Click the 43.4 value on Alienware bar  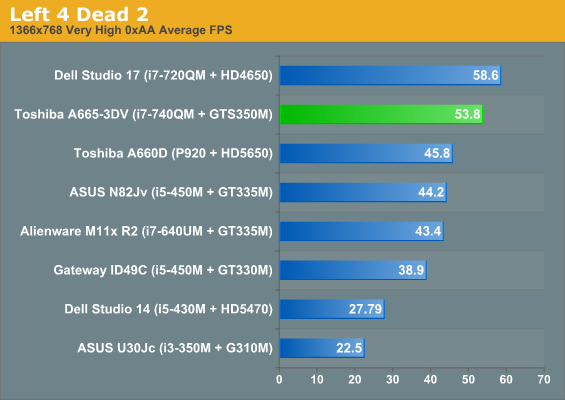[x=428, y=231]
